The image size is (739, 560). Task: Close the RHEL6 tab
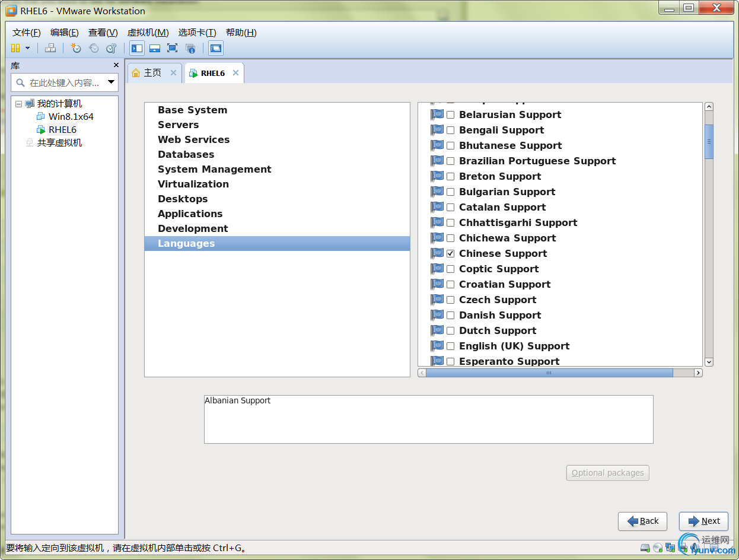(x=235, y=72)
